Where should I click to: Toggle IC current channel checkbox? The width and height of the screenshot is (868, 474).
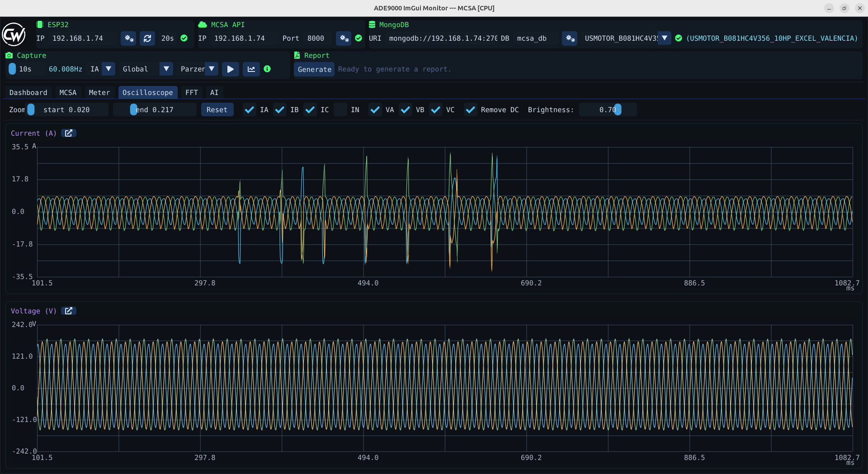tap(310, 110)
